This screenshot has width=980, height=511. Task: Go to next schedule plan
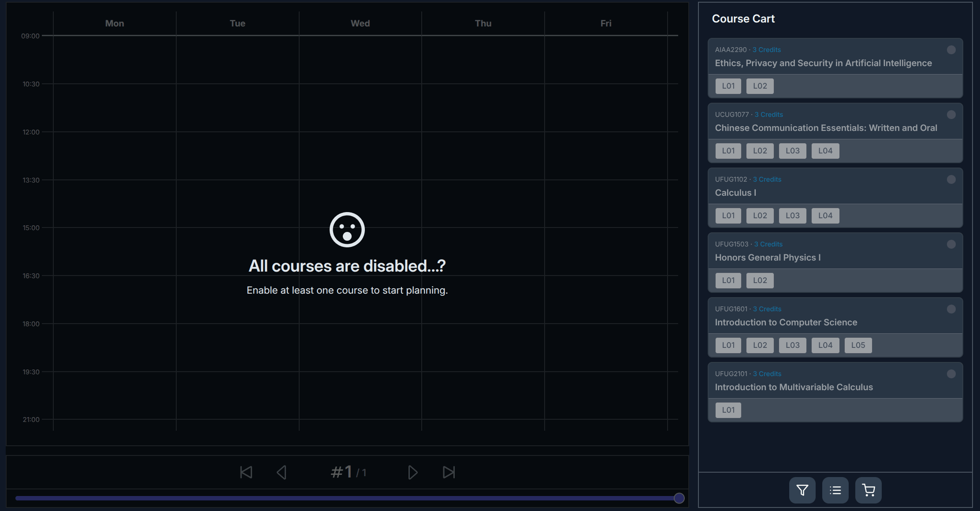[412, 472]
